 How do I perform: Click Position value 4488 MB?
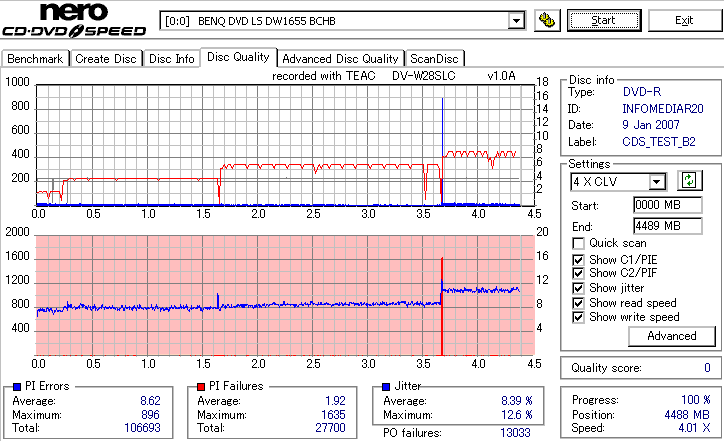pyautogui.click(x=687, y=415)
